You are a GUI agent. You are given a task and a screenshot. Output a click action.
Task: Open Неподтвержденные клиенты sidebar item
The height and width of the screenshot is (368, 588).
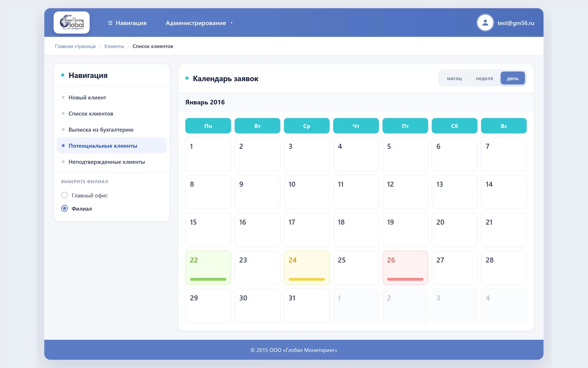[112, 162]
